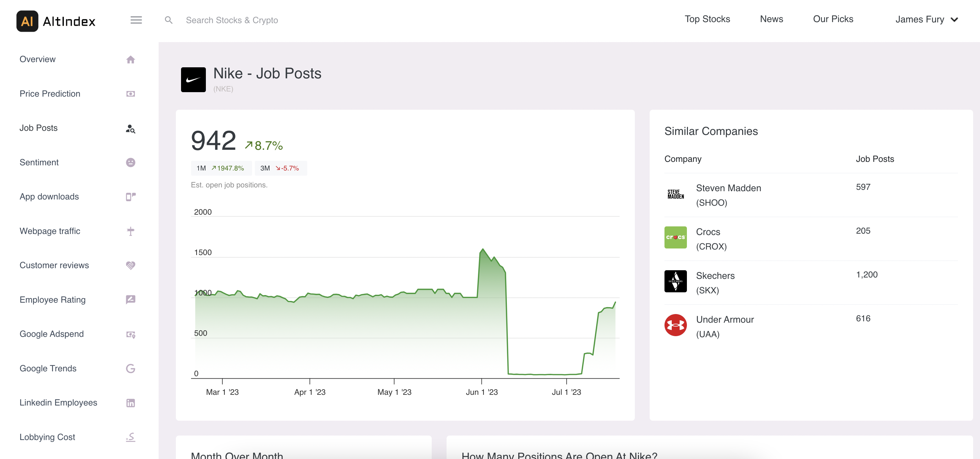Image resolution: width=980 pixels, height=459 pixels.
Task: Toggle the hamburger menu icon
Action: [x=136, y=20]
